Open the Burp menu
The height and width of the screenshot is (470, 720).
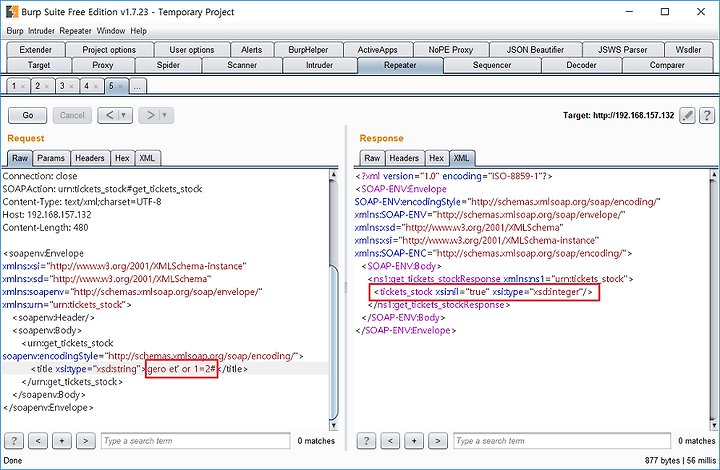pyautogui.click(x=15, y=31)
